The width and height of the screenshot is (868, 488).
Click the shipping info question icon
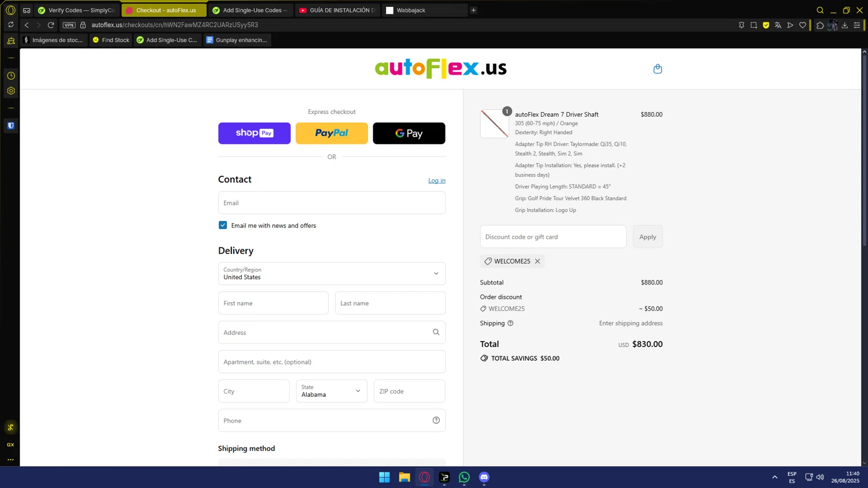510,323
